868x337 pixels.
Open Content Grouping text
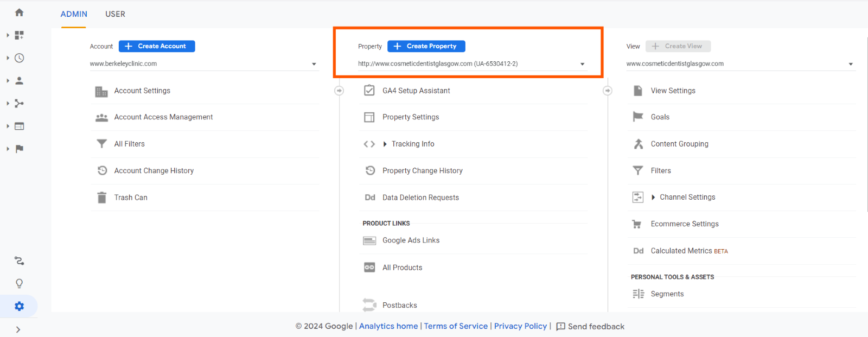click(680, 144)
